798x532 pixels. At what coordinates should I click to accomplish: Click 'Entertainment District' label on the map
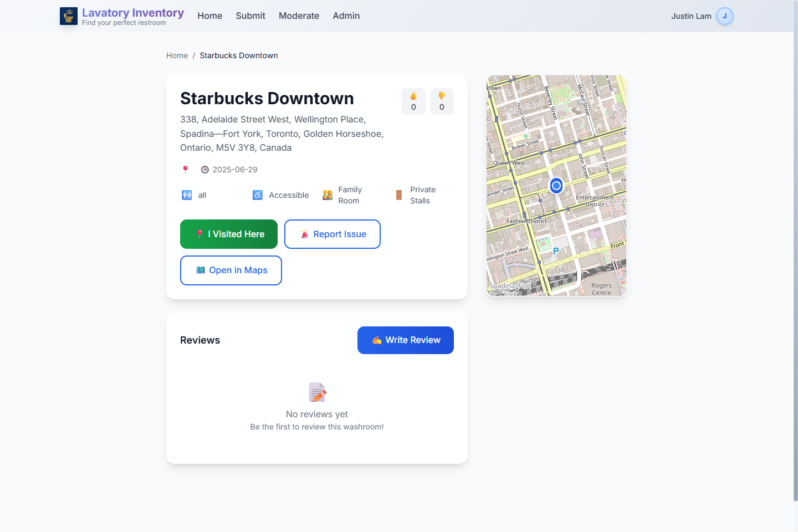595,201
